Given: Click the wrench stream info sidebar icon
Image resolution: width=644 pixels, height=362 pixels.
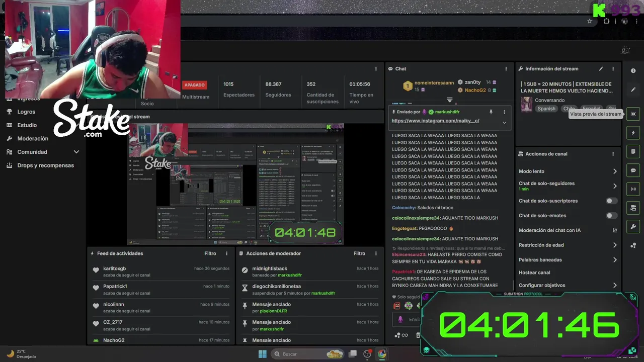Looking at the screenshot, I should [633, 227].
